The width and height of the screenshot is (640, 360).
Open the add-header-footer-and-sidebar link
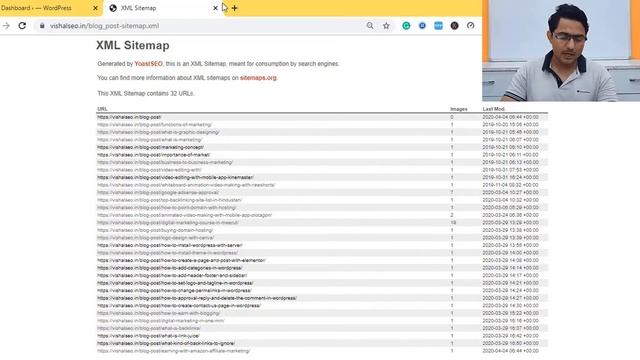click(x=172, y=276)
